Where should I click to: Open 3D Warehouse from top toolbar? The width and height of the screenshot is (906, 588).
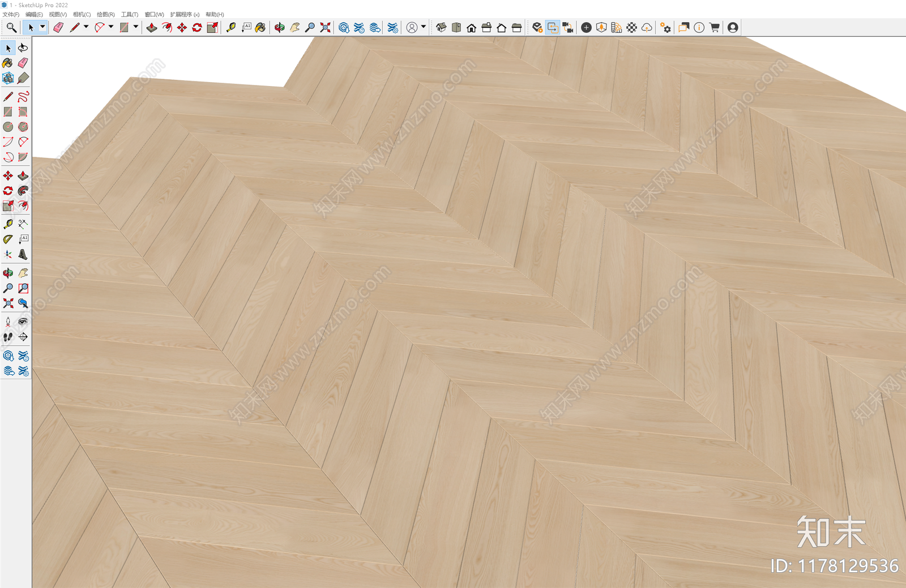click(x=344, y=27)
